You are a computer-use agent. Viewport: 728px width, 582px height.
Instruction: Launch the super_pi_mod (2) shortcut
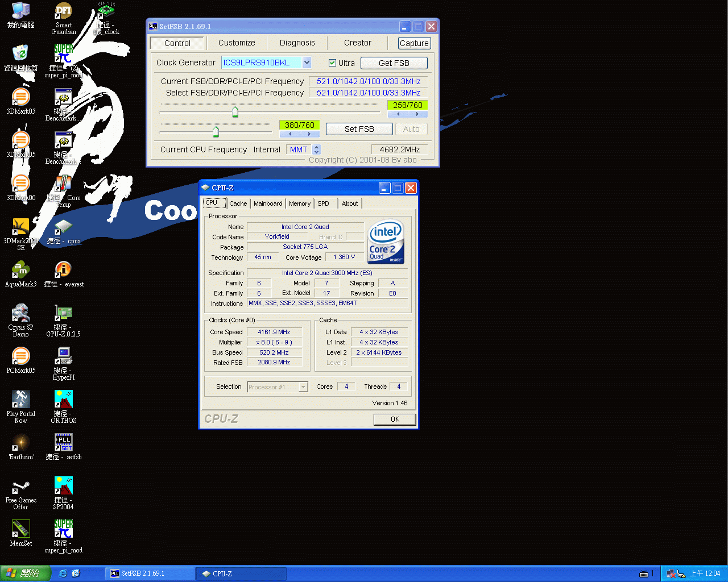pyautogui.click(x=64, y=61)
